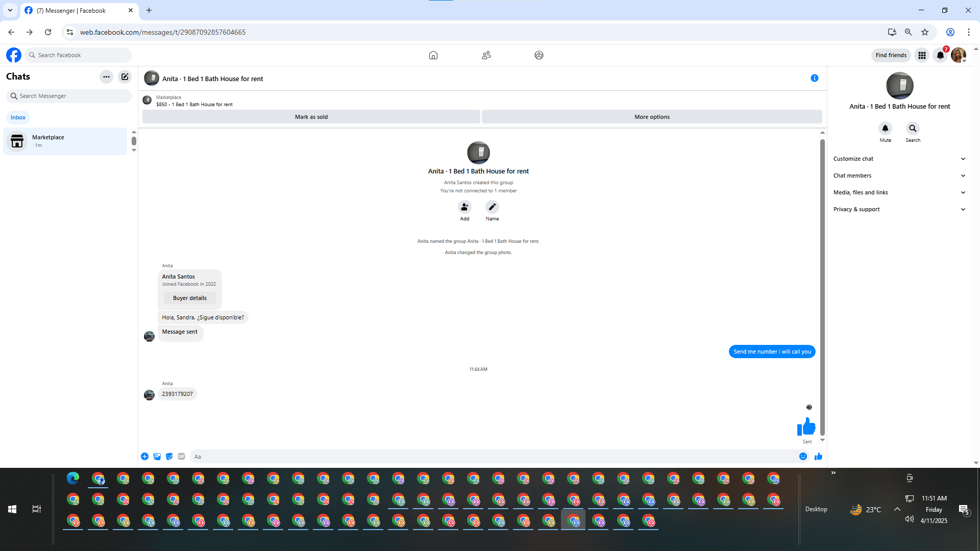Click the Facebook logo

14,55
